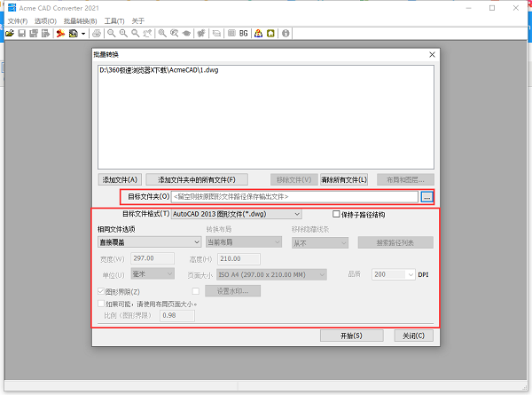Click the 移除文件(V) button
Image resolution: width=532 pixels, height=395 pixels.
293,179
